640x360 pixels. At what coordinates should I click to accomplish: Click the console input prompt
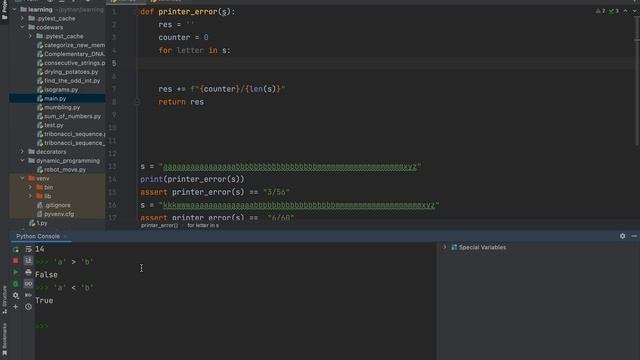point(42,326)
